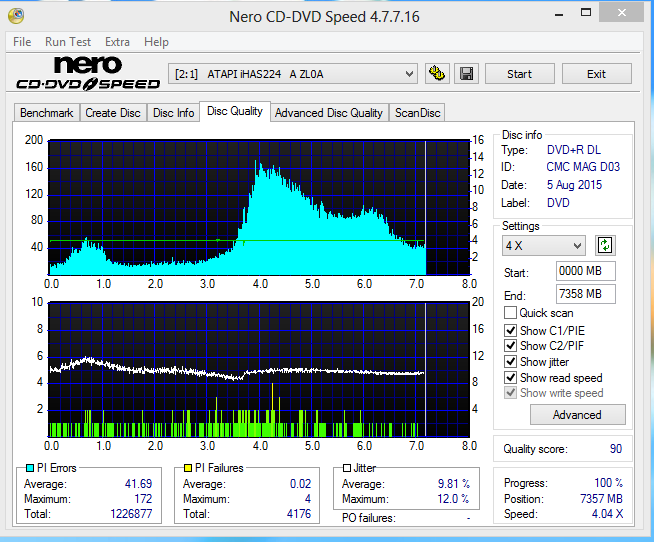Open the Extra menu
This screenshot has width=654, height=542.
(117, 42)
